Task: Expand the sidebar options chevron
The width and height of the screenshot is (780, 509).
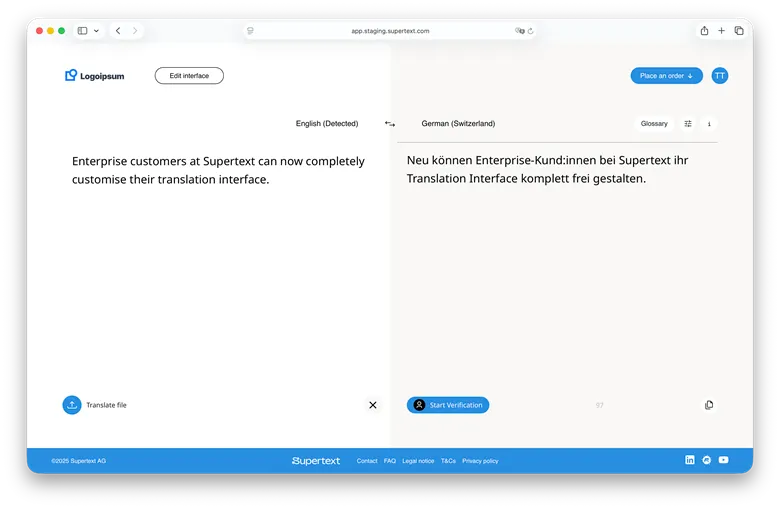Action: pos(96,31)
